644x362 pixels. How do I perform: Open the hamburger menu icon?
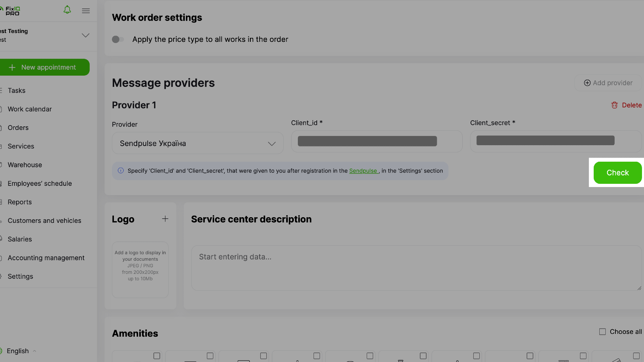coord(86,11)
